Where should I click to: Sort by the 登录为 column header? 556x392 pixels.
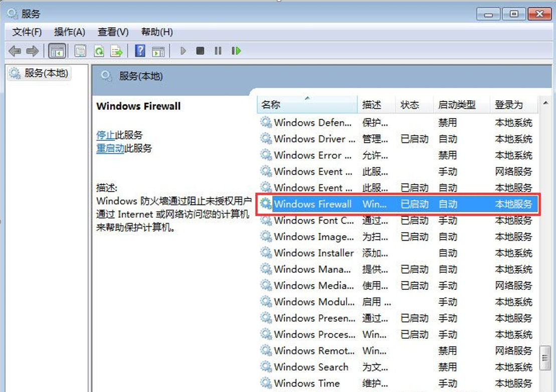(x=514, y=105)
